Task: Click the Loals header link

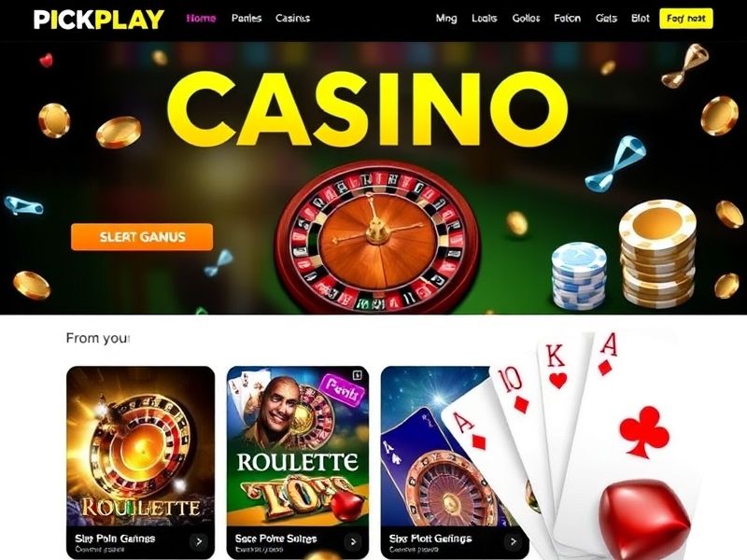Action: tap(485, 19)
